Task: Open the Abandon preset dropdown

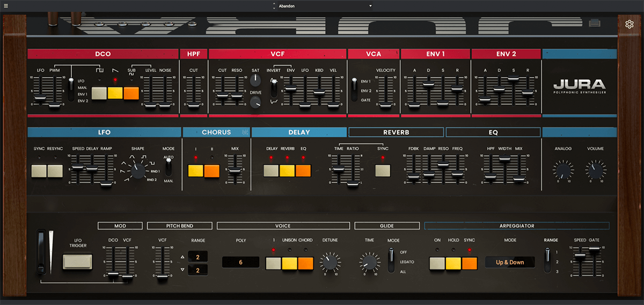Action: 322,6
